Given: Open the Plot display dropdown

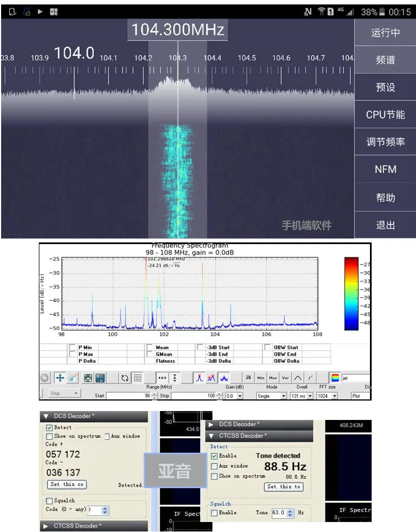Looking at the screenshot, I should (361, 396).
